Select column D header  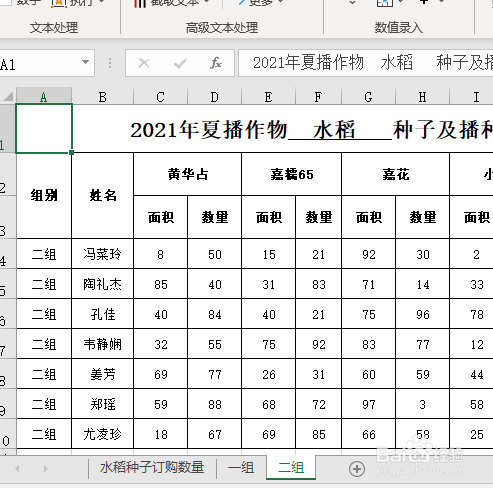pos(214,97)
